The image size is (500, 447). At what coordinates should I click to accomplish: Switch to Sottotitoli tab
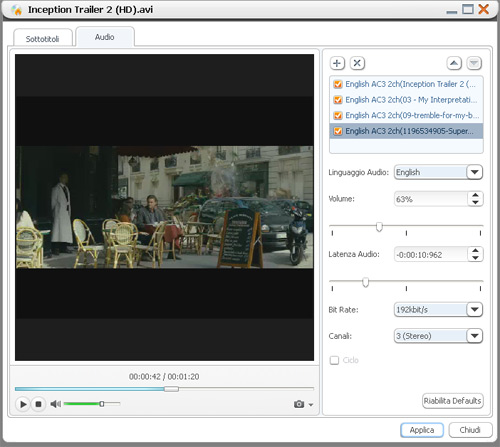pos(43,39)
